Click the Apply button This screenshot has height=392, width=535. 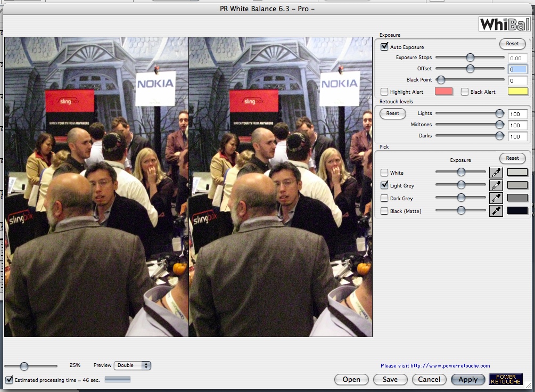click(468, 379)
